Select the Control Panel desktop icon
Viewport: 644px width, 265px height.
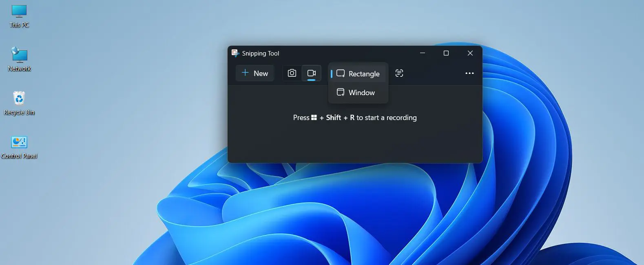click(19, 147)
